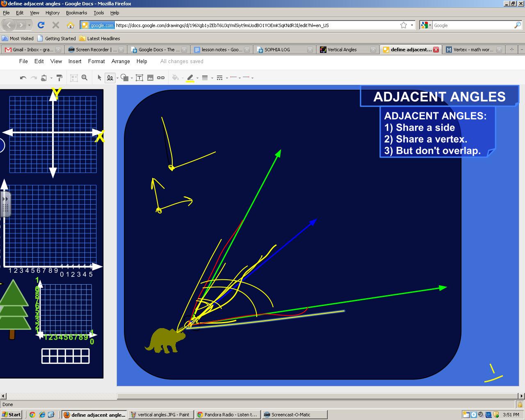Screen dimensions: 525x420
Task: Close the define adjacent angles tab
Action: tap(436, 50)
